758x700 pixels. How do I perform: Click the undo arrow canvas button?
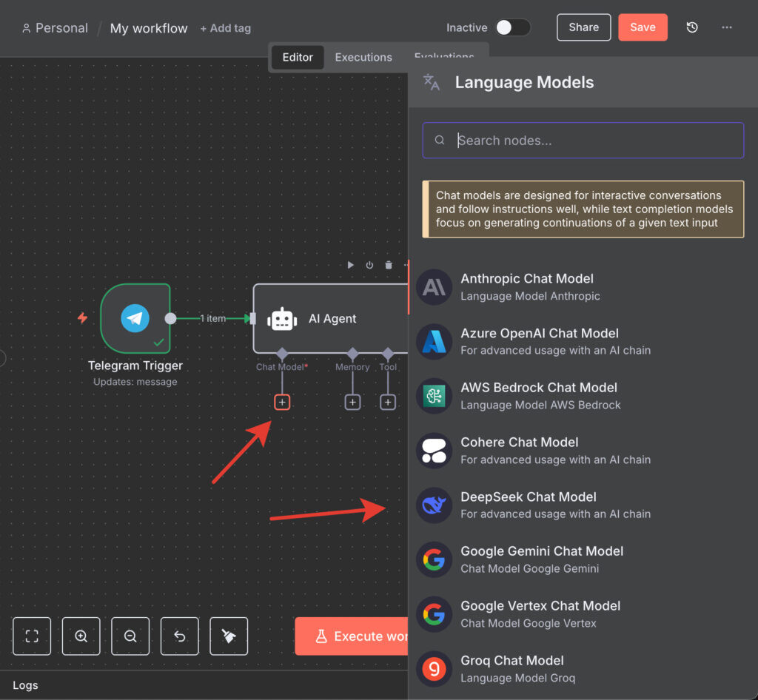tap(180, 636)
